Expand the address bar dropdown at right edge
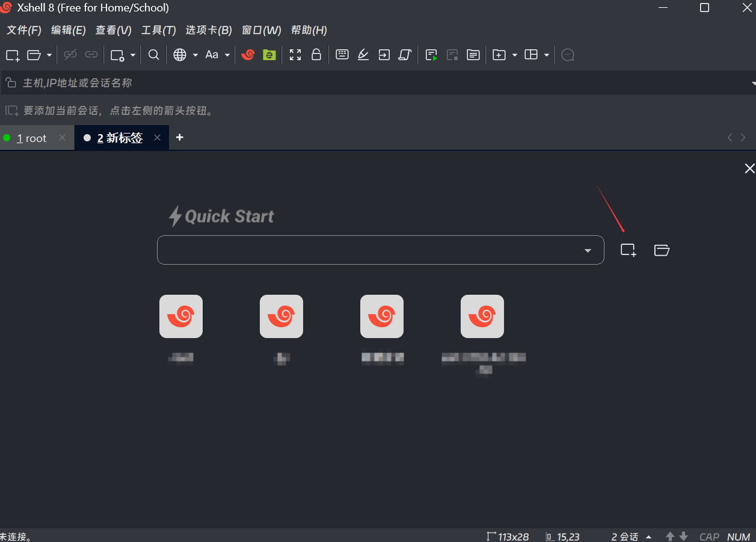The width and height of the screenshot is (756, 542). click(x=753, y=84)
